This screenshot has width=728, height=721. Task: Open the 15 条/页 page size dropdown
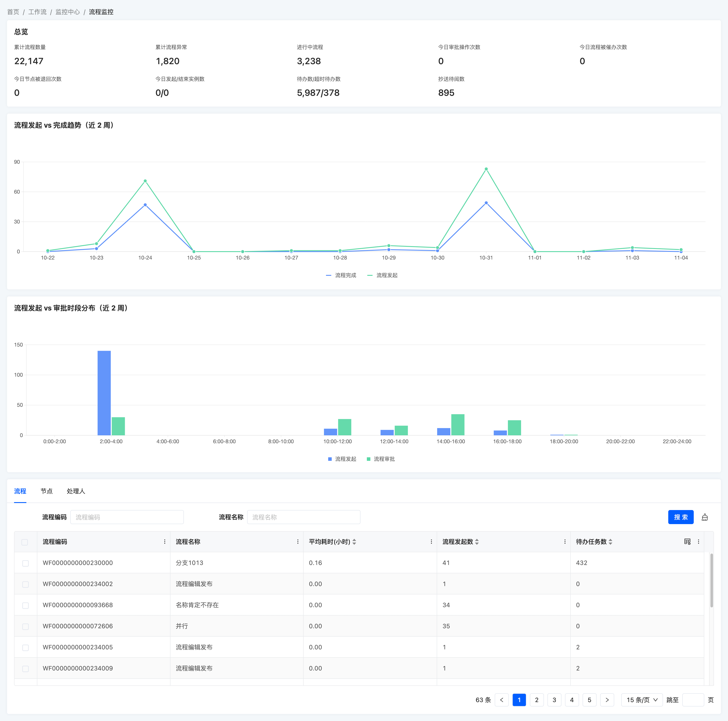pyautogui.click(x=641, y=700)
